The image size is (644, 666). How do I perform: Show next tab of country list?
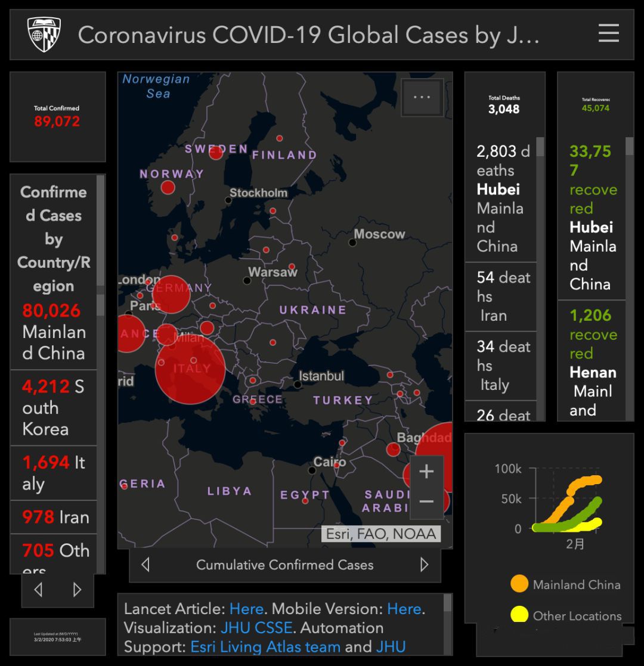(77, 590)
